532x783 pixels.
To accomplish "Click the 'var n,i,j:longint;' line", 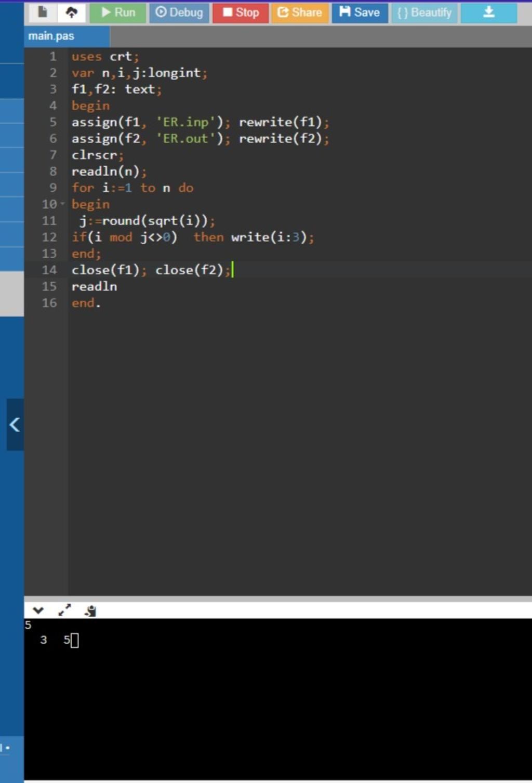I will pyautogui.click(x=139, y=73).
